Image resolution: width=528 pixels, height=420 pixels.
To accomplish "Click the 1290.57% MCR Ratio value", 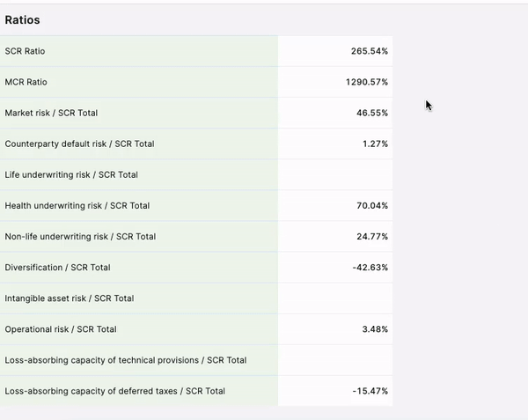I will point(366,82).
